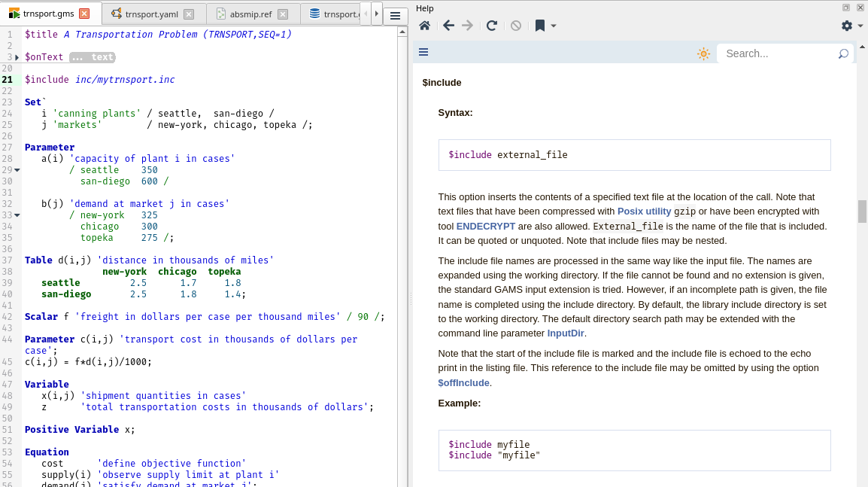Collapse the fold at line 33
Screen dimensions: 868x487
tap(17, 215)
